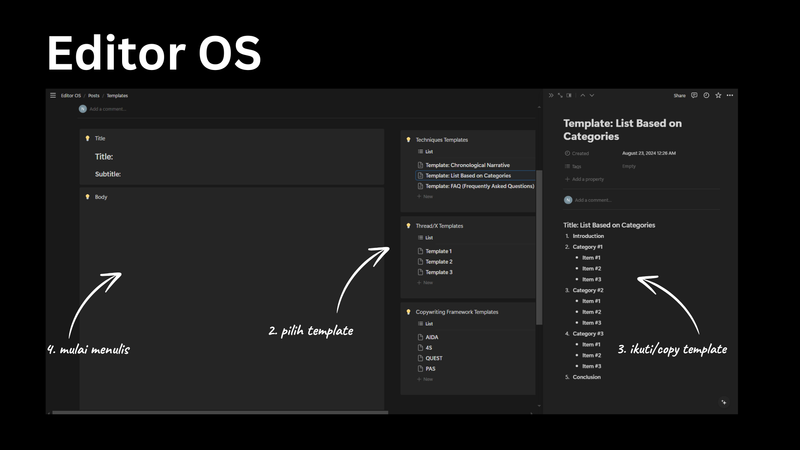Click the Category #2 list item
Screen dimensions: 800x450
[x=588, y=290]
